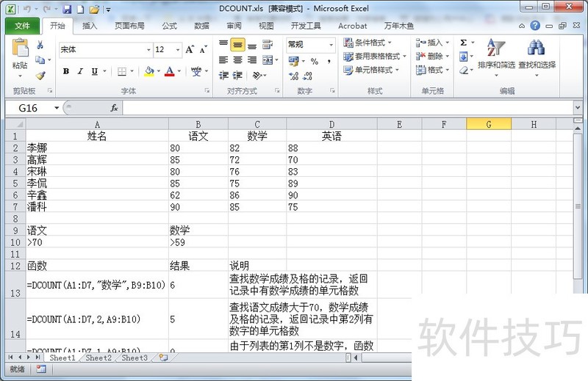Decrease font size with small A
588x381 pixels.
click(204, 49)
